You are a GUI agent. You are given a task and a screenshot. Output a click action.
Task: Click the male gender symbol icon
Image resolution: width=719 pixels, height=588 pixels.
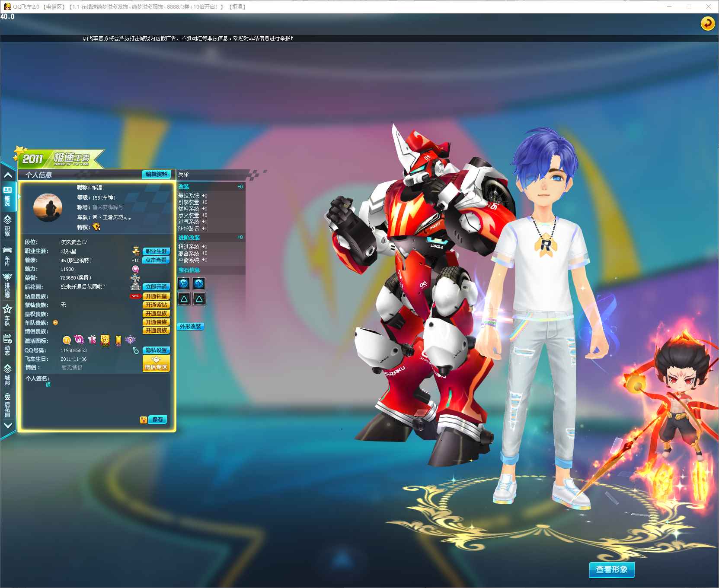(x=136, y=350)
